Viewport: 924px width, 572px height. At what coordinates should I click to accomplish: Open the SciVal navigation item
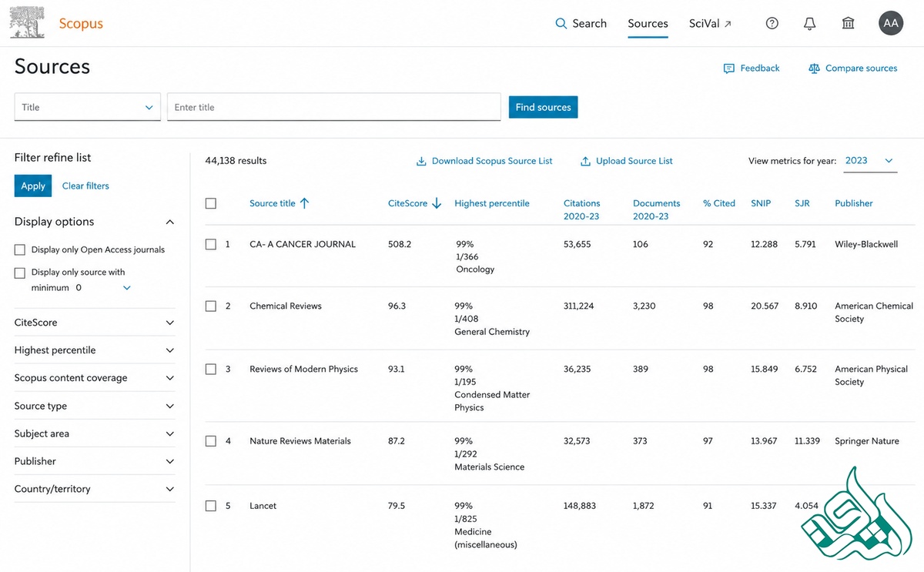click(711, 24)
